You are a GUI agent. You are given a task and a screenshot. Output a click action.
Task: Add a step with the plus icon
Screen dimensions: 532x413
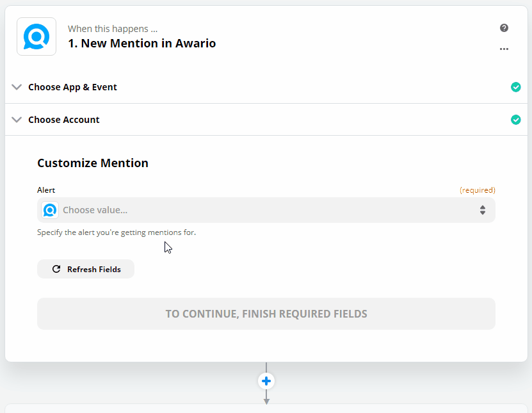tap(266, 381)
